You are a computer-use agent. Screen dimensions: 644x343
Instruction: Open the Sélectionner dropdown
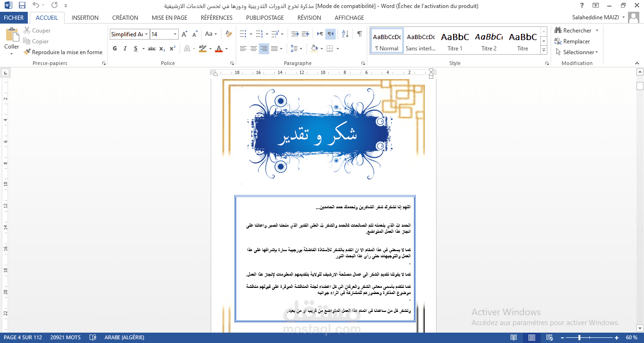point(577,52)
